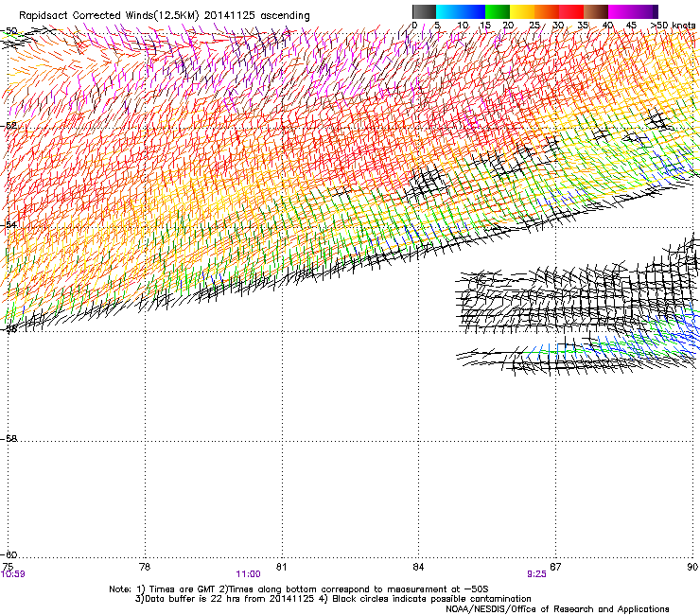Click the green 15-20 knots legend segment
This screenshot has width=700, height=615.
(498, 11)
